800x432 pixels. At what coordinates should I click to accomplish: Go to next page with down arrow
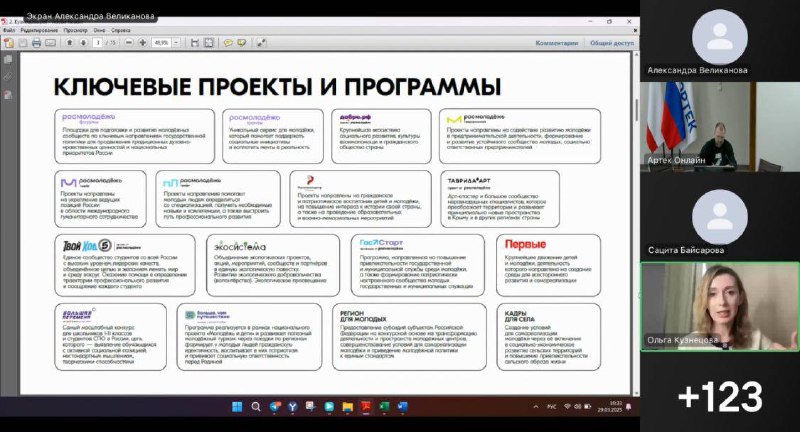[83, 43]
